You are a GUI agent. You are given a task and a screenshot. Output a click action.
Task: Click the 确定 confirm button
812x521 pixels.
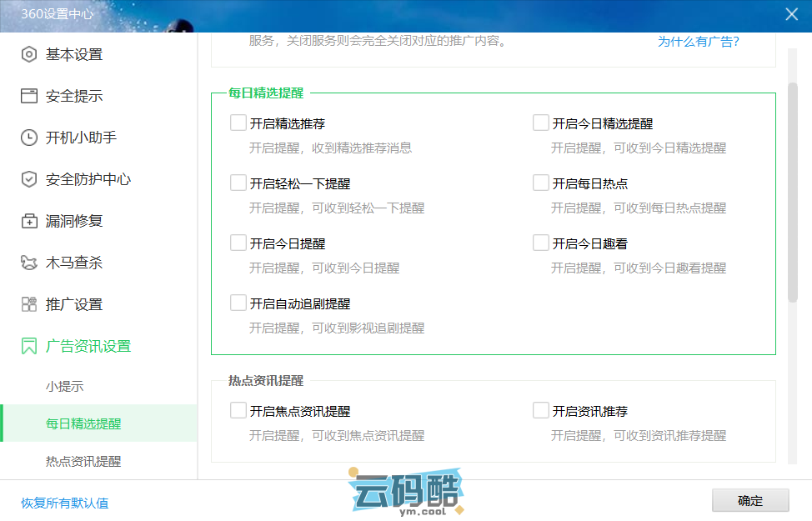(x=749, y=500)
